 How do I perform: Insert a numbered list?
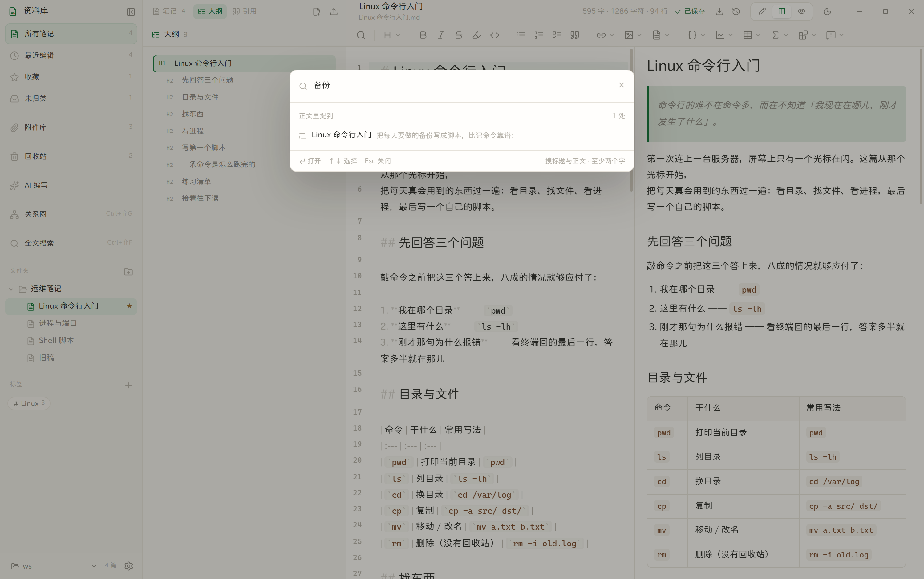point(539,35)
